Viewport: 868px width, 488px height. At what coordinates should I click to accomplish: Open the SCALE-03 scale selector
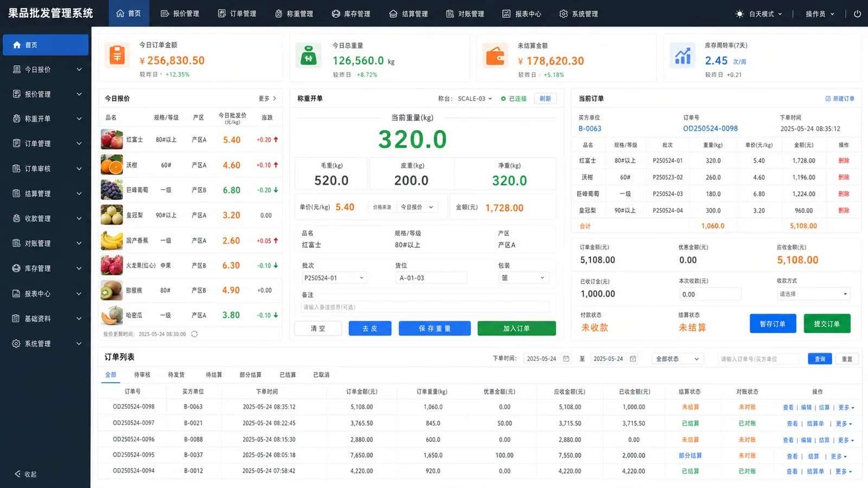coord(475,99)
